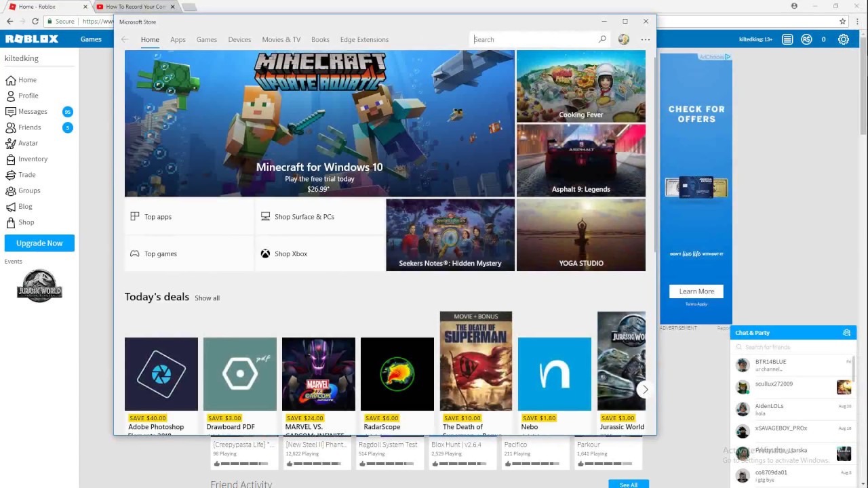
Task: Open chat with scullux272009
Action: click(x=793, y=387)
